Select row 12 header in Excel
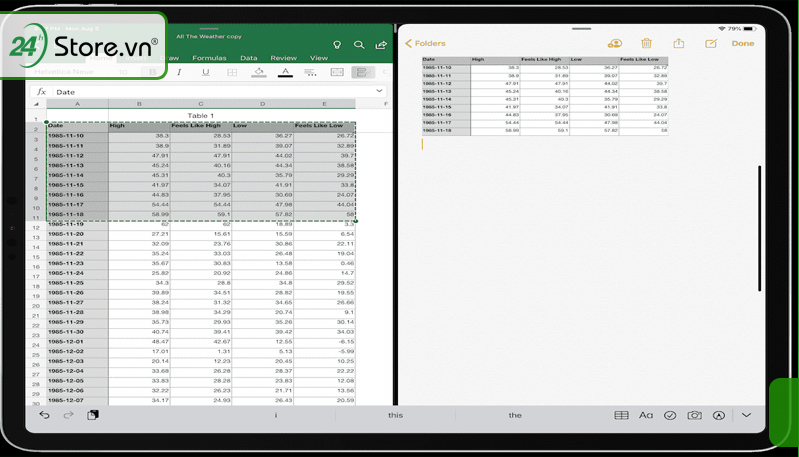This screenshot has height=457, width=799. tap(36, 227)
